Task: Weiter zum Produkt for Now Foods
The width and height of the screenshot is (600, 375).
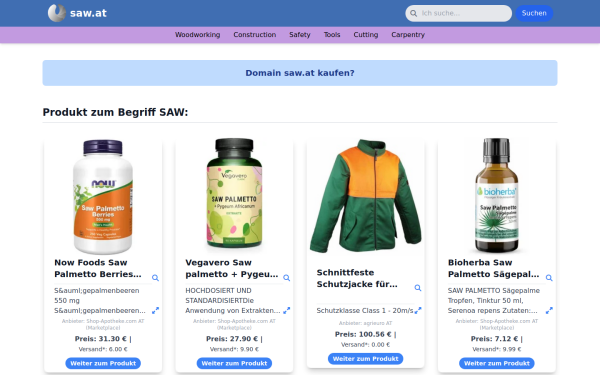Action: (x=103, y=363)
